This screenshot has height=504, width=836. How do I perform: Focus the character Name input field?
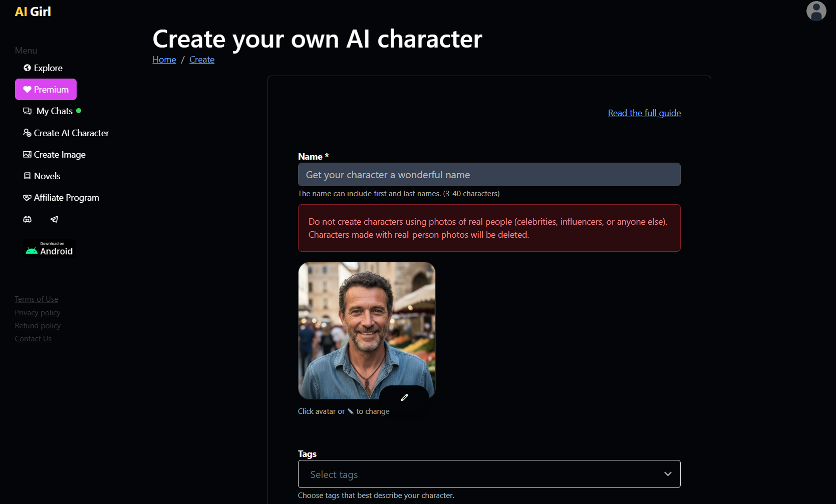click(x=489, y=175)
